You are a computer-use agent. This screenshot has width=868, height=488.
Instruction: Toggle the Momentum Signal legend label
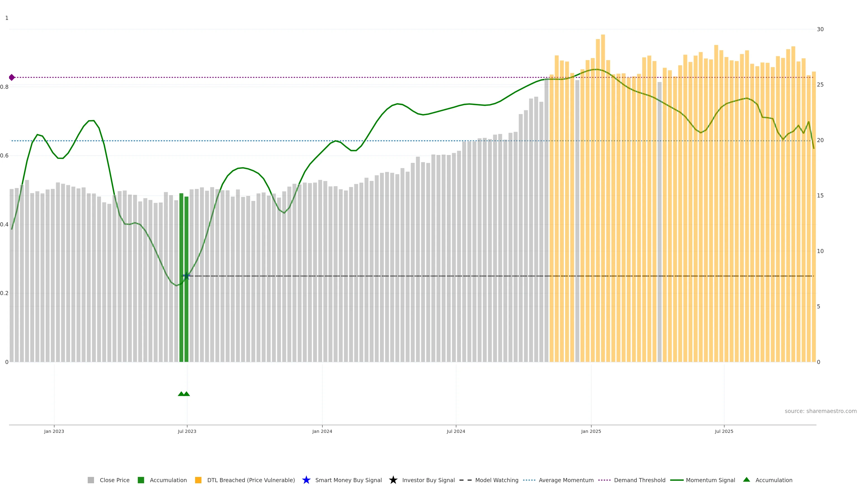[710, 480]
